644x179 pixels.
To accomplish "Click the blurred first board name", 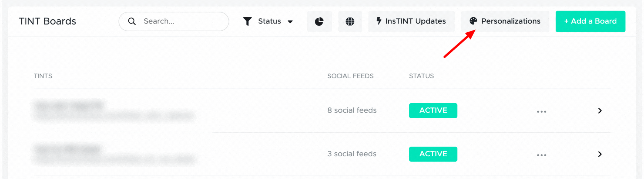I will coord(70,105).
